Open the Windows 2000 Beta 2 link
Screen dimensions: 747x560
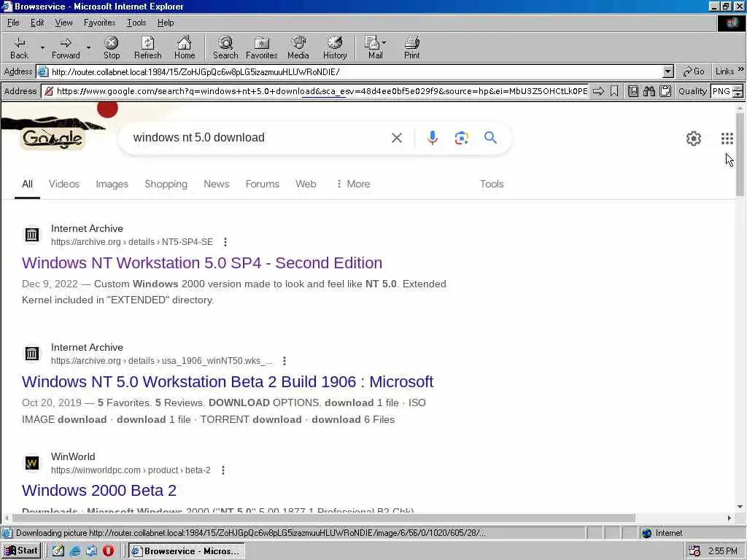99,491
